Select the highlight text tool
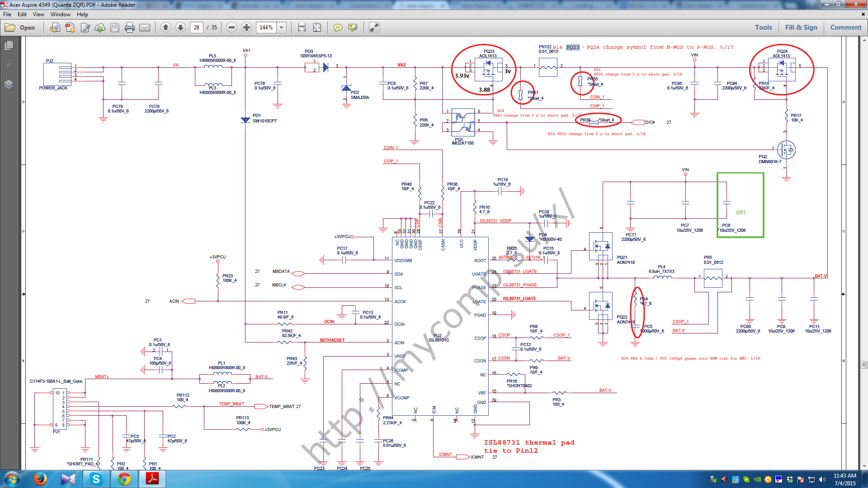868x488 pixels. coord(353,28)
